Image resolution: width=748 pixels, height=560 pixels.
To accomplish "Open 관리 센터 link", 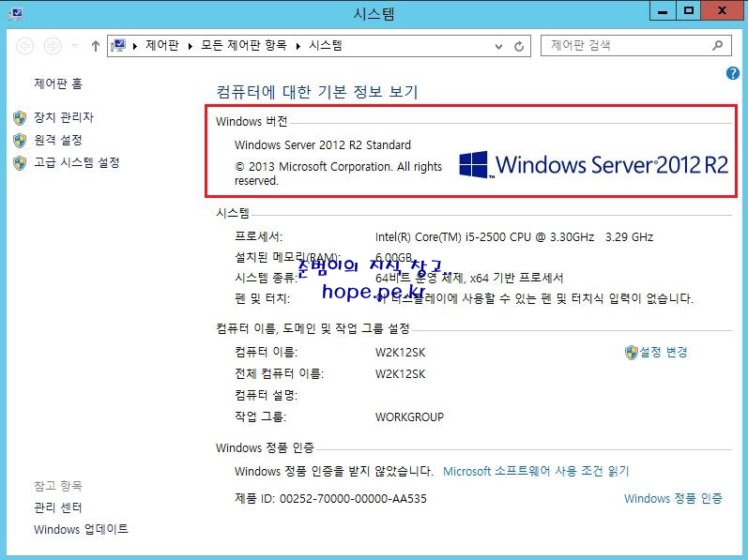I will click(x=58, y=507).
